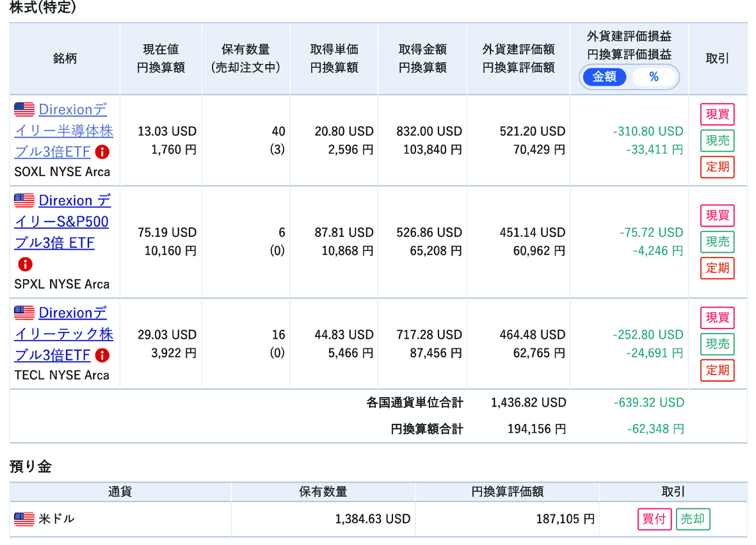Click 買付 button for 米ドル deposit
Viewport: 756px width, 545px height.
(x=654, y=519)
